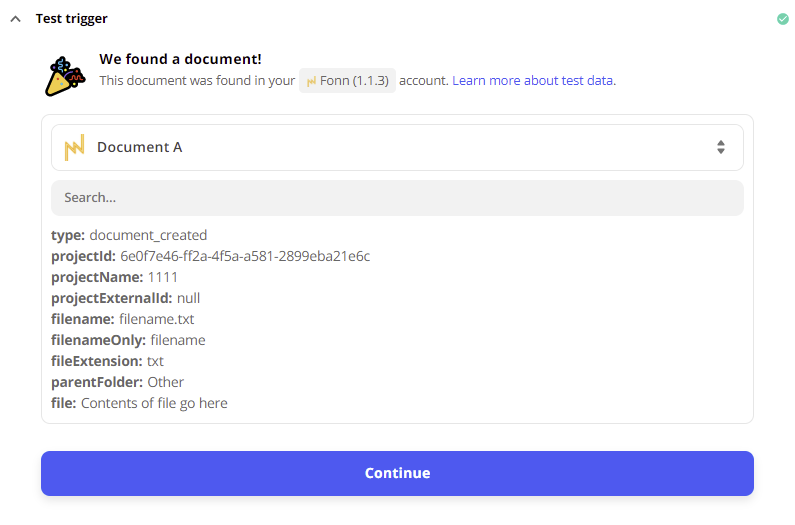Click the Continue button
Image resolution: width=795 pixels, height=525 pixels.
397,473
